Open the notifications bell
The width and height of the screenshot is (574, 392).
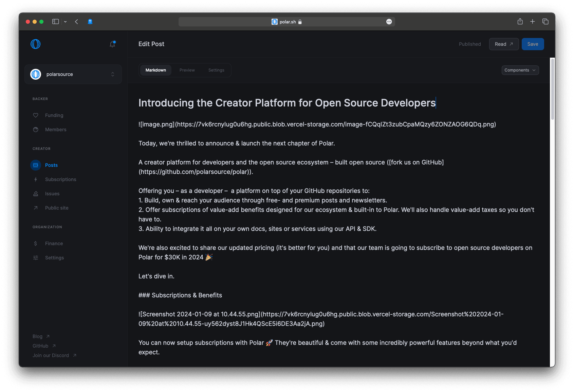click(x=112, y=44)
